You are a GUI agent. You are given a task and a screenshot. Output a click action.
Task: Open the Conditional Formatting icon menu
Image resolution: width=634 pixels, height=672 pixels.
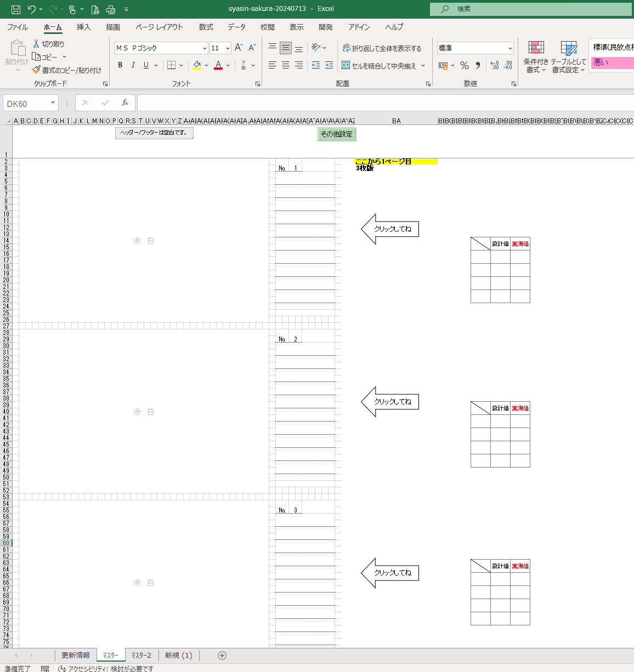click(536, 57)
